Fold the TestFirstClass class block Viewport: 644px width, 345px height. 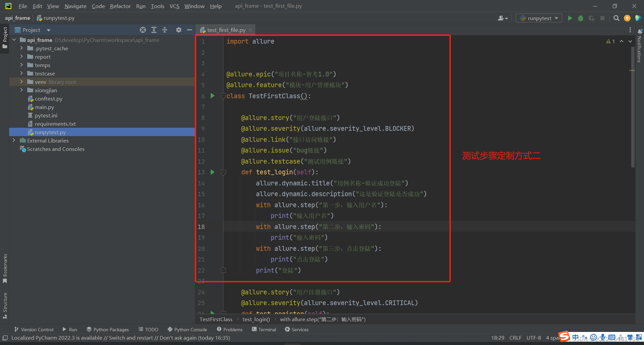[223, 96]
